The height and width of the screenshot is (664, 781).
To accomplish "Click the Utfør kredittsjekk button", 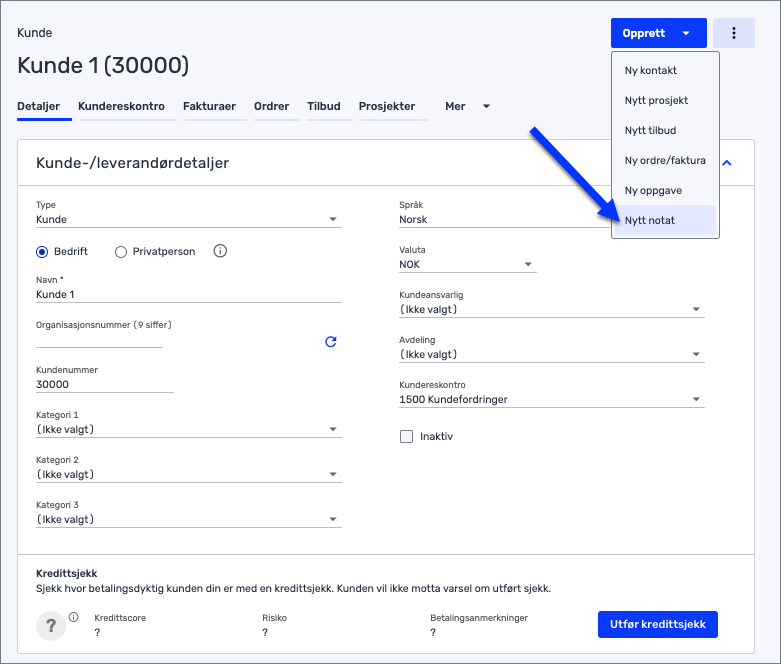I will click(657, 624).
